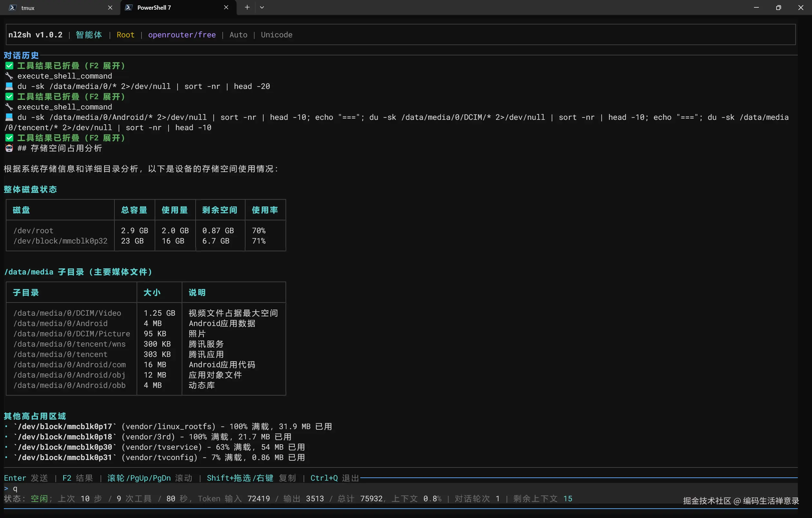Click the 状态: 空闲 status indicator

point(26,499)
